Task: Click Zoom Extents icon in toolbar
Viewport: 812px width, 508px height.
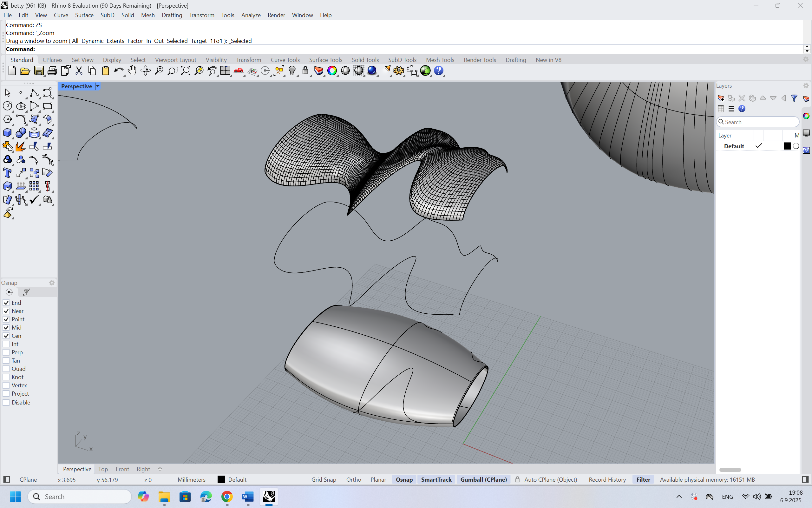Action: (x=186, y=71)
